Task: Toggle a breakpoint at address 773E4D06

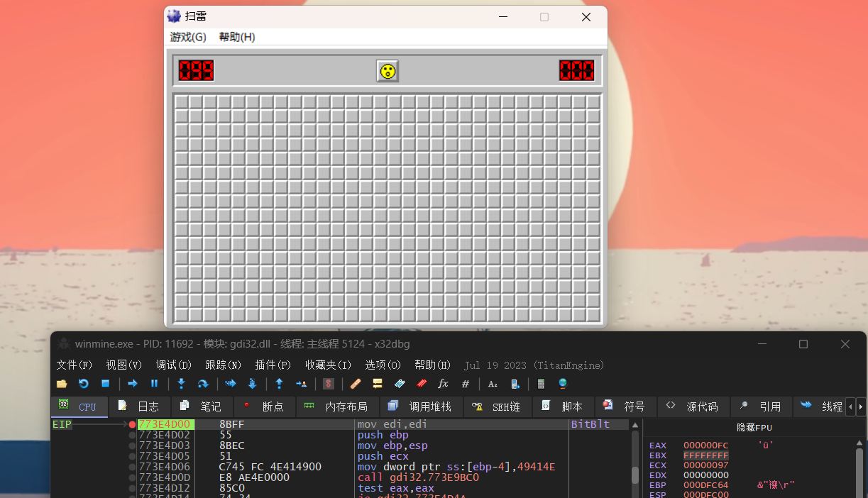Action: click(132, 467)
